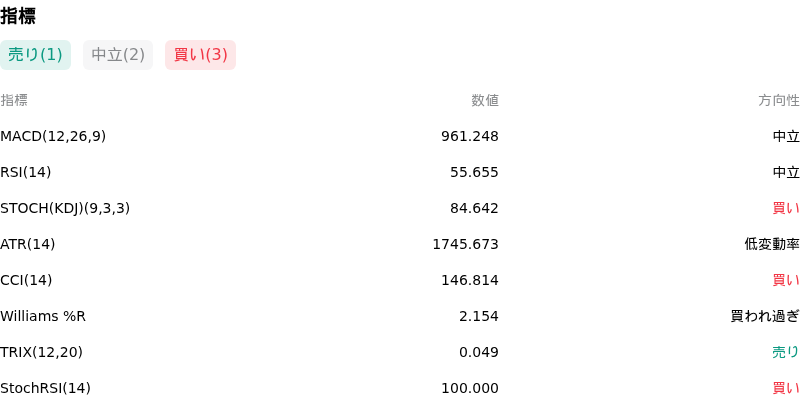The width and height of the screenshot is (800, 398).
Task: Click the 数値 column header
Action: [485, 101]
